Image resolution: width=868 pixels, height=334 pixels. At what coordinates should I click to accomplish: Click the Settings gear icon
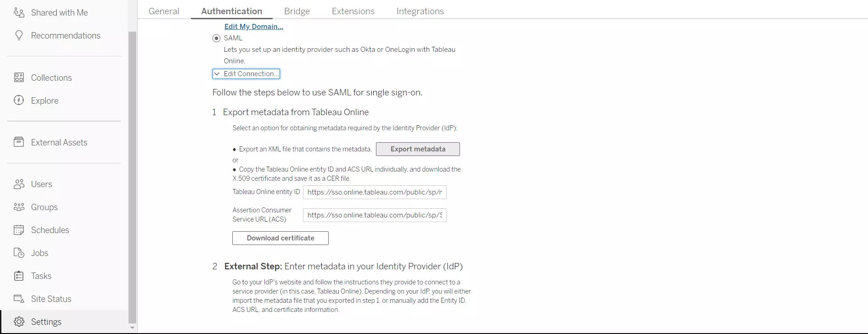(19, 322)
